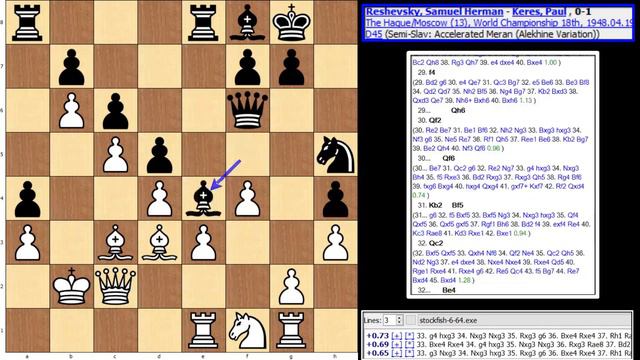Viewport: 640px width, 360px height.
Task: Jump to move 30. Qf2 in notation
Action: click(x=435, y=120)
